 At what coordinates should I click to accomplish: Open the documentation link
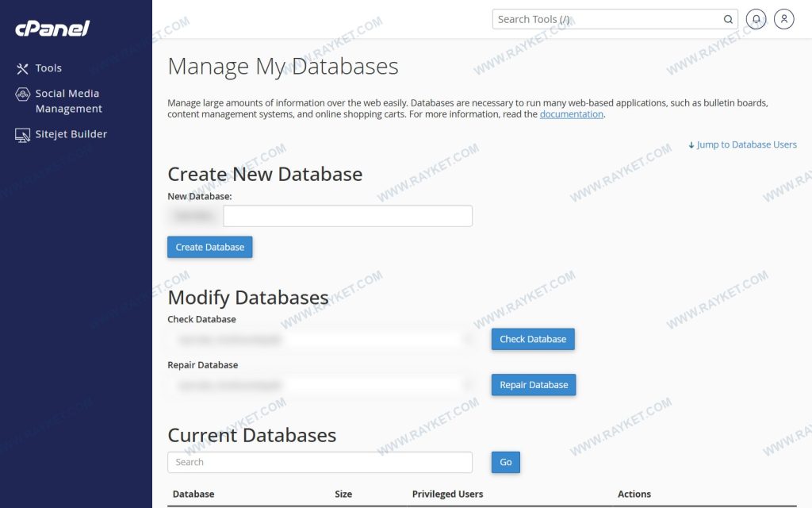coord(571,114)
